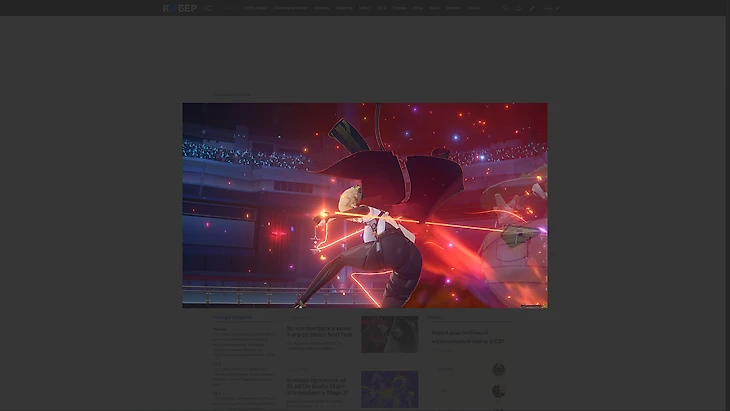The image size is (730, 411).
Task: Click the Steam Next Fest article thumbnail
Action: (x=389, y=334)
